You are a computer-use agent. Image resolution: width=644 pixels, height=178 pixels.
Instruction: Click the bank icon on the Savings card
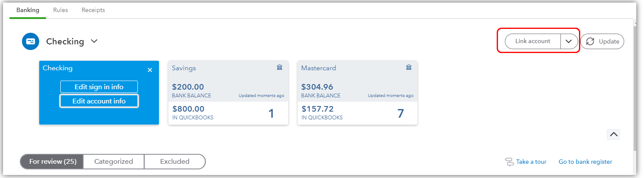(280, 68)
